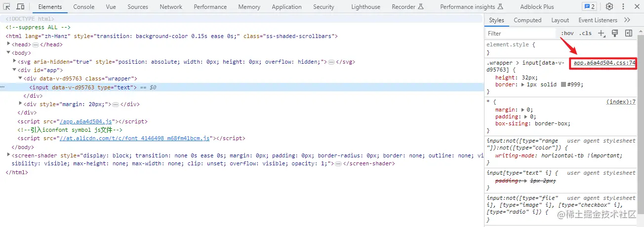Select the html lang="zh-Hanz" node
Image resolution: width=644 pixels, height=227 pixels.
(171, 36)
